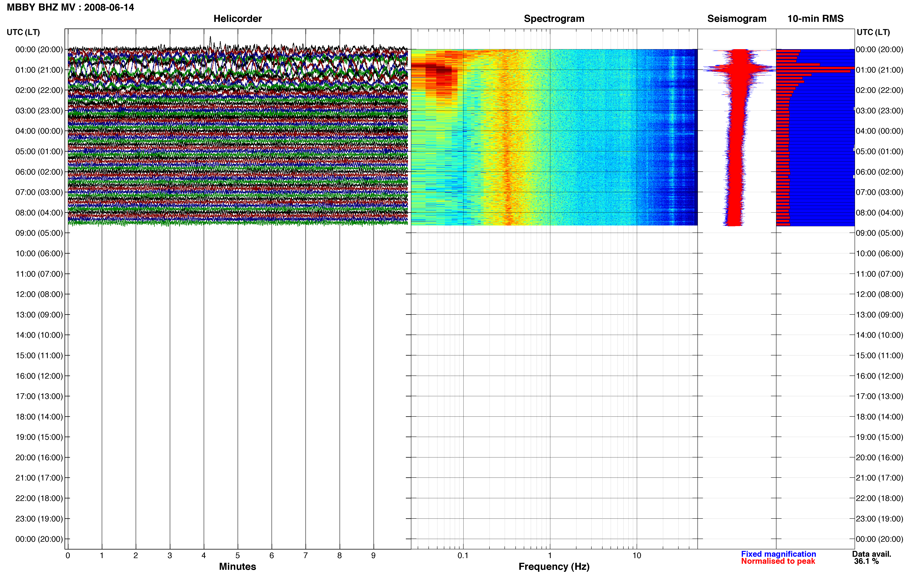Click the '10' tick on Frequency axis

coord(637,555)
